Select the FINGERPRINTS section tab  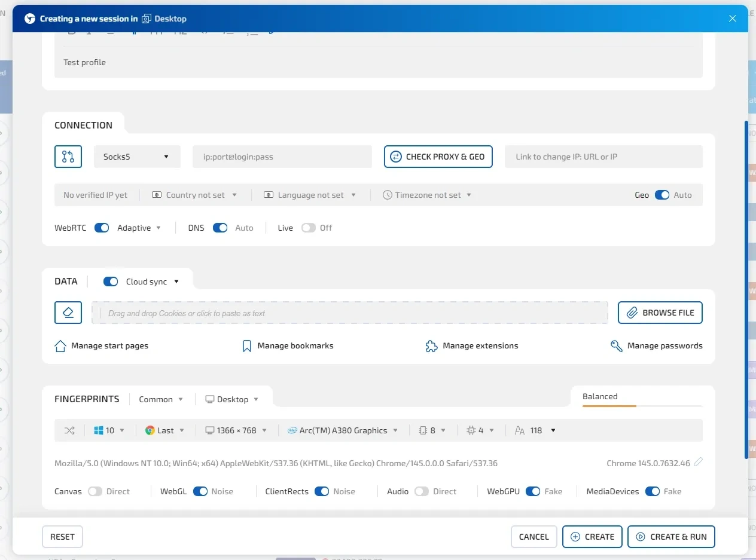click(x=87, y=399)
